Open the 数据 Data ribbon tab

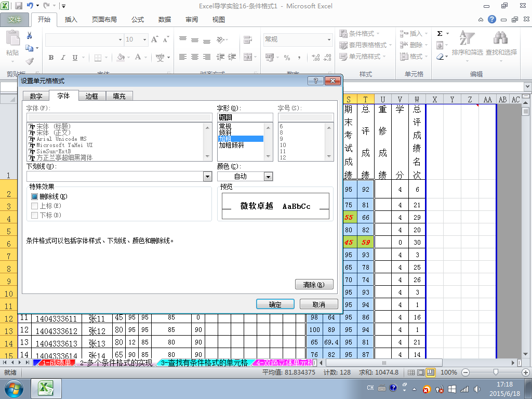(165, 20)
